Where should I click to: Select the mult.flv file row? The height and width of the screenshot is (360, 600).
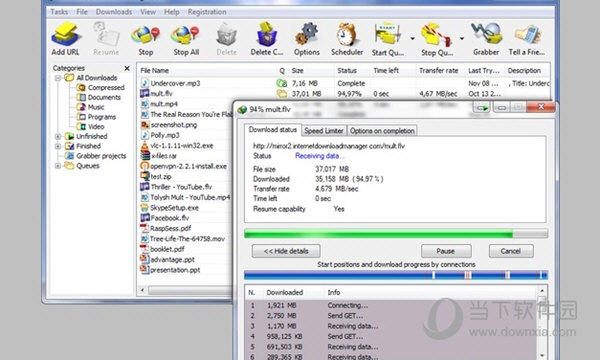coord(344,94)
